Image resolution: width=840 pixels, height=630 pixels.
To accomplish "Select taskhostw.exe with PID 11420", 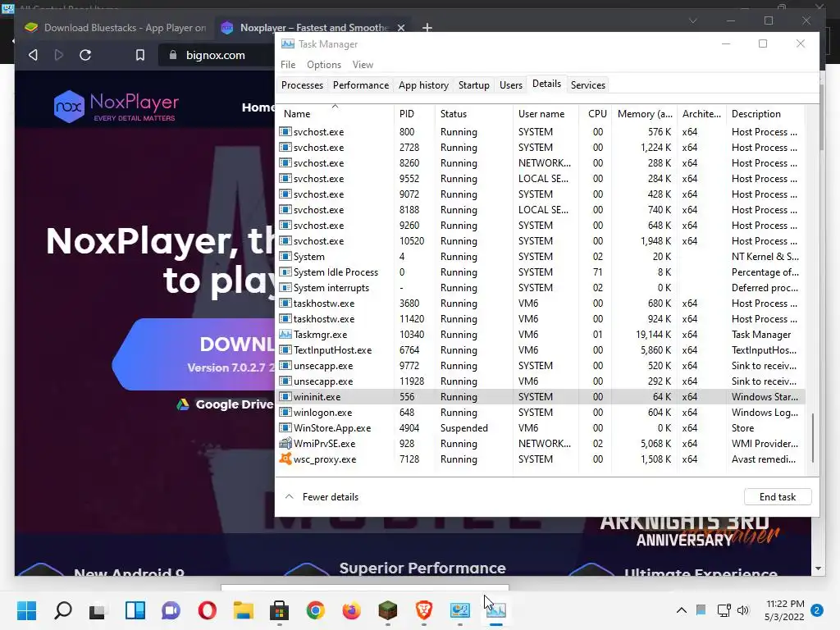I will click(541, 319).
